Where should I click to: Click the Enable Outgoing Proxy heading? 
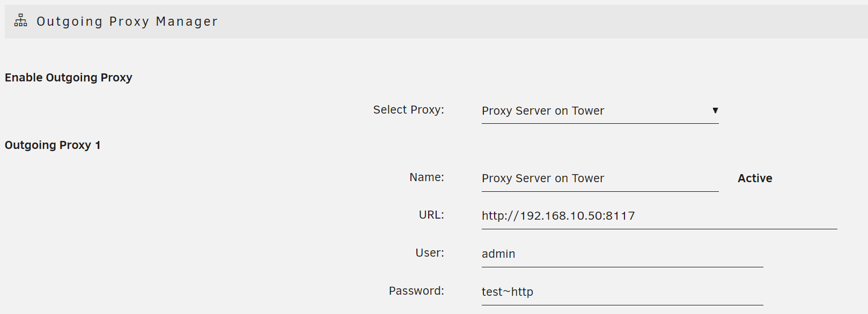tap(68, 77)
